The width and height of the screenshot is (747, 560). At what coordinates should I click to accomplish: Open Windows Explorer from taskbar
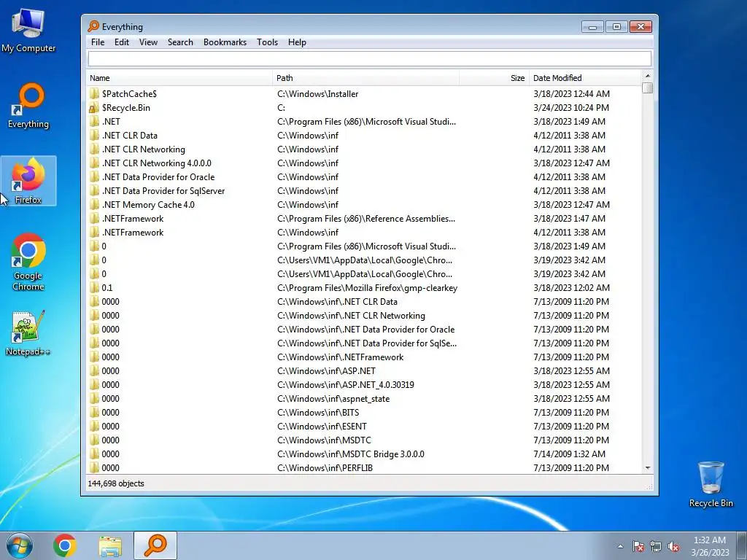tap(110, 545)
